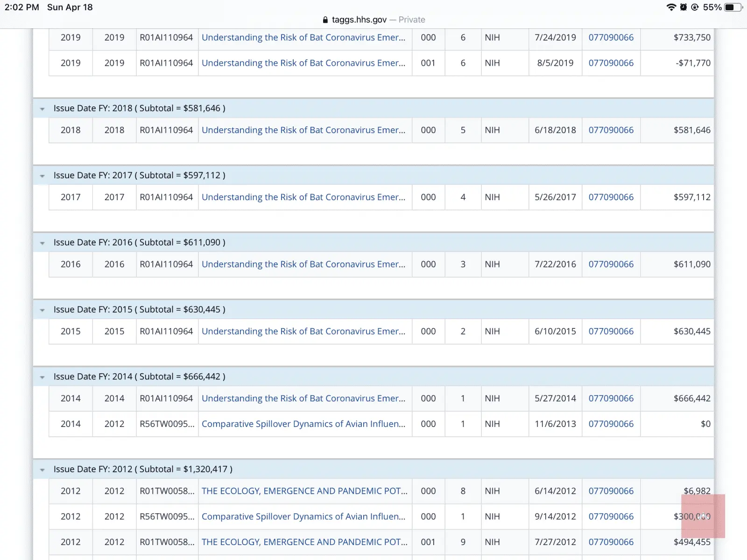Collapse the Issue Date FY: 2012 group
Image resolution: width=747 pixels, height=560 pixels.
42,470
